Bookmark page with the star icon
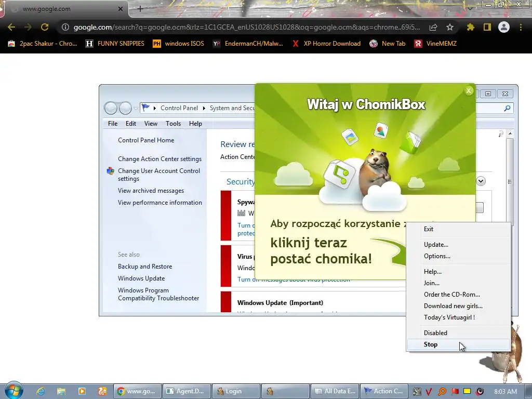 pos(450,27)
